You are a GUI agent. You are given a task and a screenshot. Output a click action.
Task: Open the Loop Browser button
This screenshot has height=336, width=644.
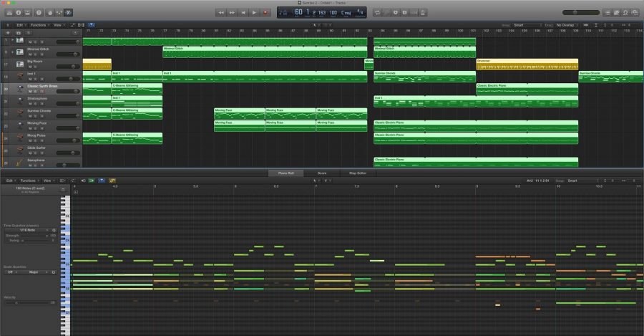pos(625,13)
